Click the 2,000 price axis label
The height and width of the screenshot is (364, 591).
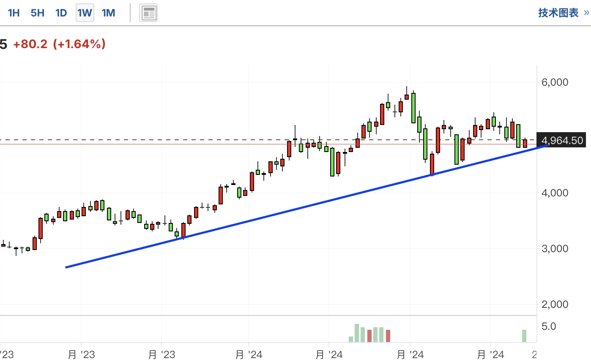[x=555, y=304]
